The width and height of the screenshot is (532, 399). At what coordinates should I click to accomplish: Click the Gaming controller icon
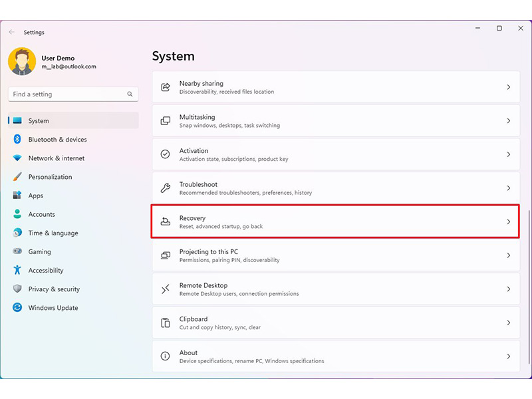pos(17,251)
